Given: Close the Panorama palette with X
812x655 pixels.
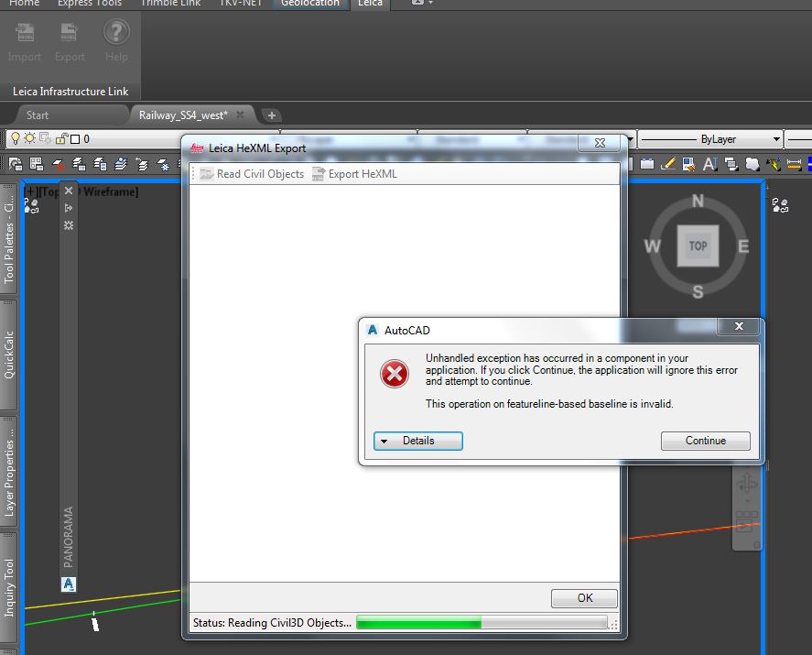Looking at the screenshot, I should (69, 191).
